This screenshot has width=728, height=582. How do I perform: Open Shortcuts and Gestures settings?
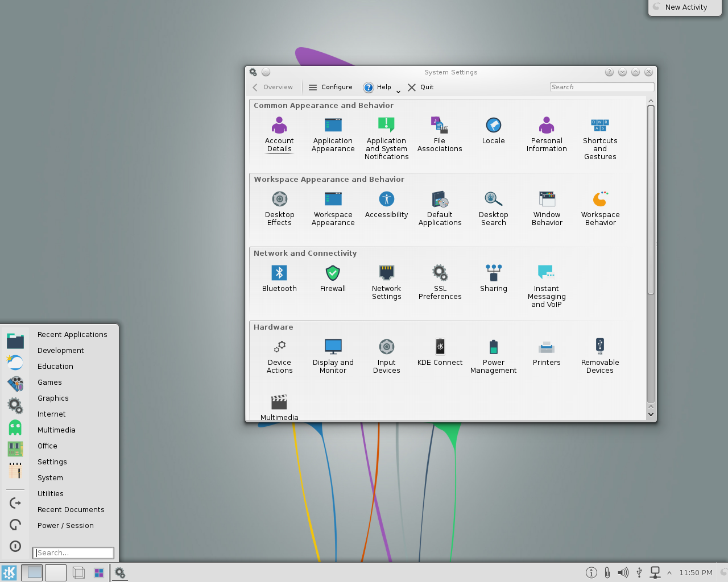tap(600, 139)
